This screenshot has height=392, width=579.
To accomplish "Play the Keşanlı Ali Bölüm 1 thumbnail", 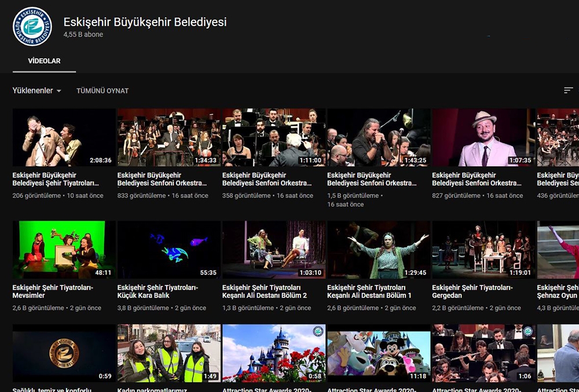I will [379, 250].
